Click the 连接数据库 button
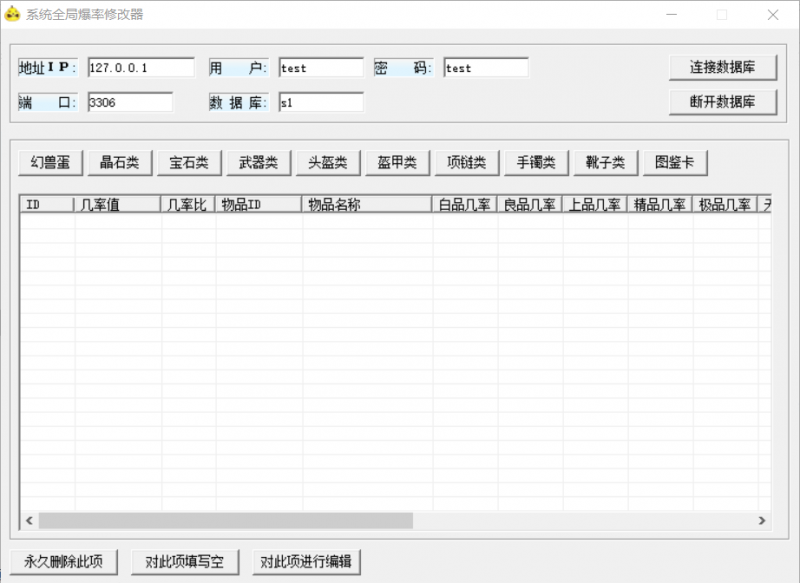 click(724, 67)
